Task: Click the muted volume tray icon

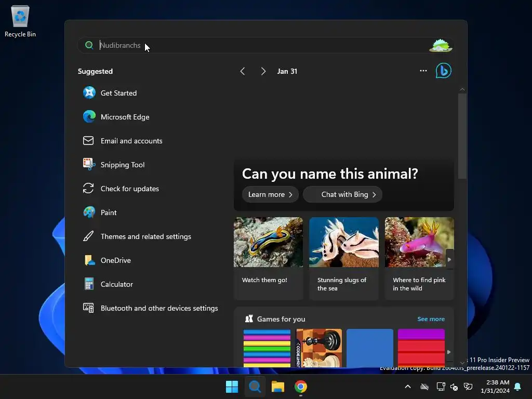Action: [454, 387]
